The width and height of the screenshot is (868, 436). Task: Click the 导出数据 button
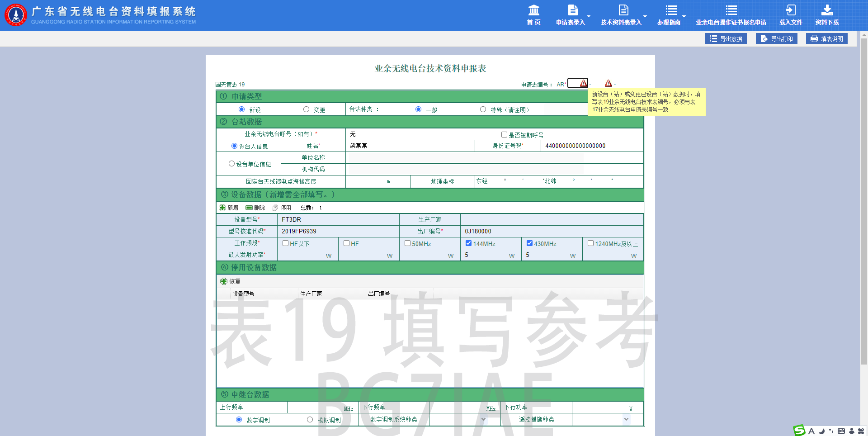click(726, 39)
